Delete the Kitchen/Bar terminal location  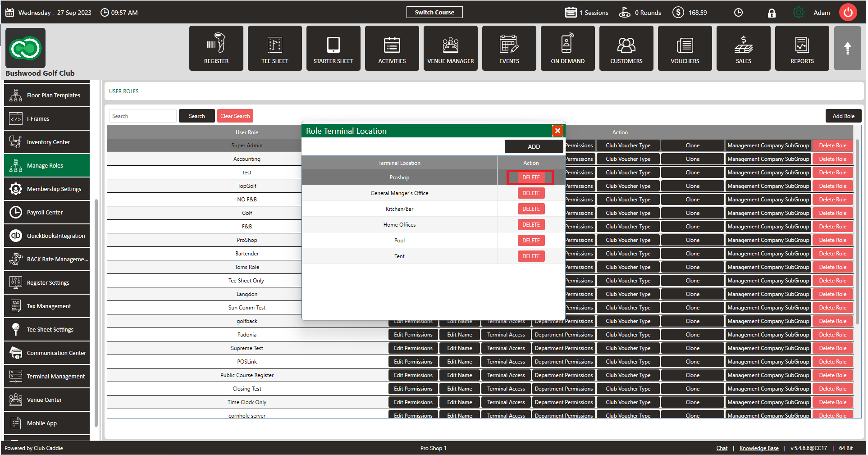click(531, 209)
